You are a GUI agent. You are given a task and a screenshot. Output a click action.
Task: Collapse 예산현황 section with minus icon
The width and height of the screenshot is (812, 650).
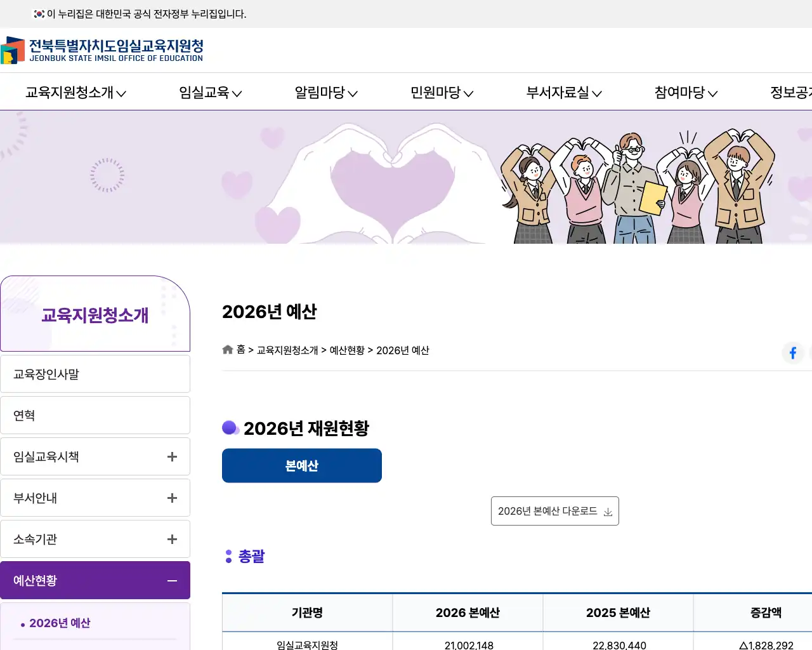(x=172, y=581)
